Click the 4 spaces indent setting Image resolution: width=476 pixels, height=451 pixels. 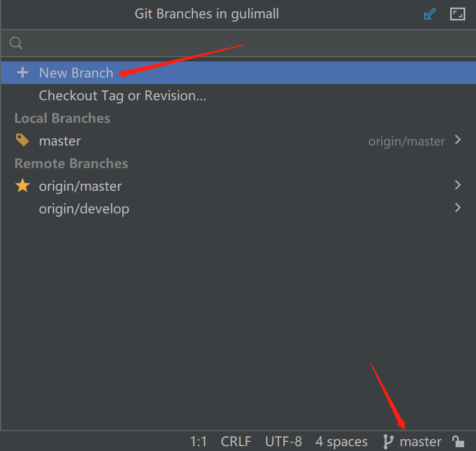coord(341,442)
